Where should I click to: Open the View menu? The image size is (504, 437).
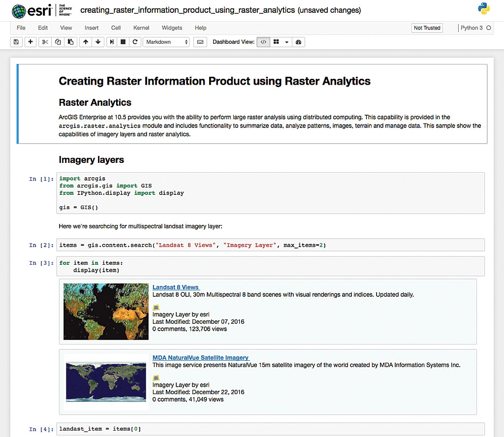pyautogui.click(x=66, y=28)
